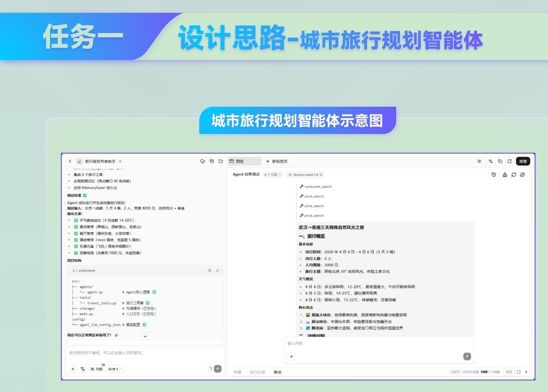Clear conversation with the broom icon
This screenshot has width=548, height=392.
click(x=505, y=175)
